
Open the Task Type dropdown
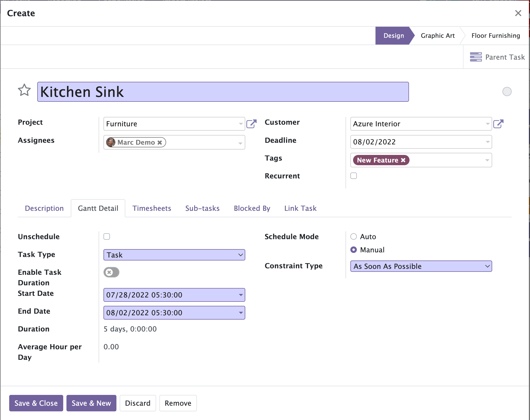(174, 255)
